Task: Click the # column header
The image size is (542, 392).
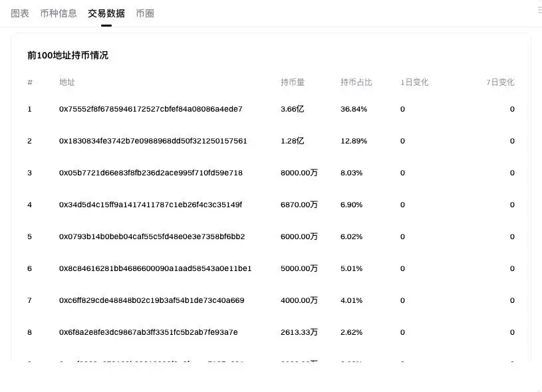Action: (x=30, y=82)
